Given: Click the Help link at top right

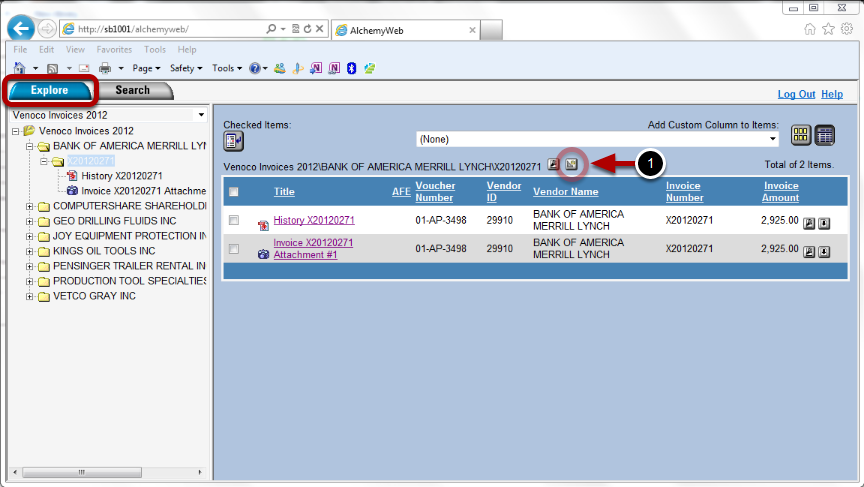Looking at the screenshot, I should [831, 94].
